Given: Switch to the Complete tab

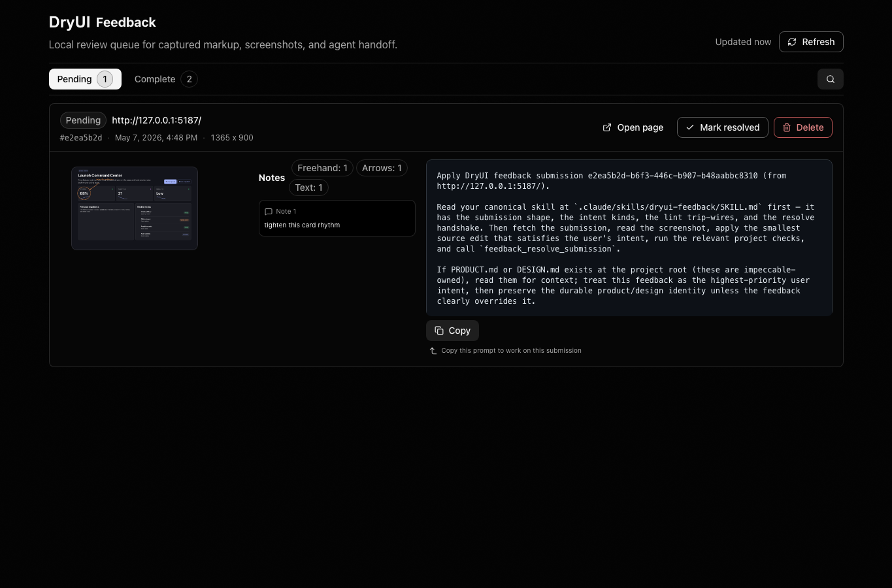Looking at the screenshot, I should tap(165, 79).
